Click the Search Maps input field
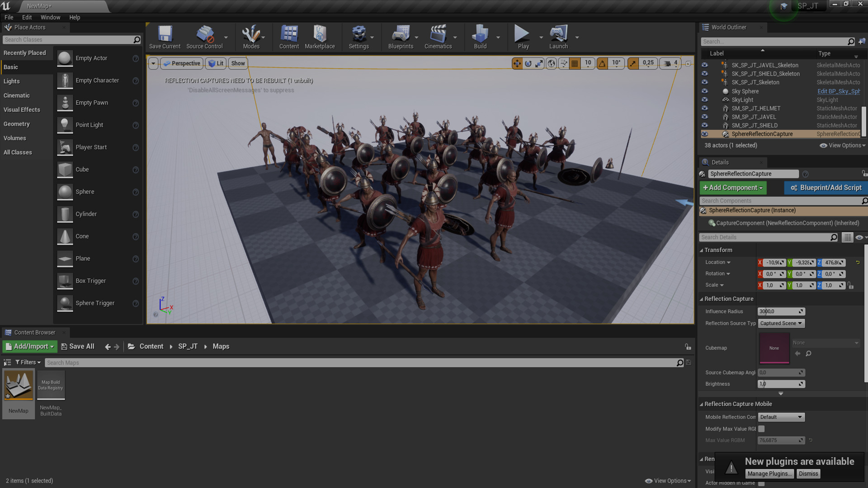868x488 pixels. (362, 363)
